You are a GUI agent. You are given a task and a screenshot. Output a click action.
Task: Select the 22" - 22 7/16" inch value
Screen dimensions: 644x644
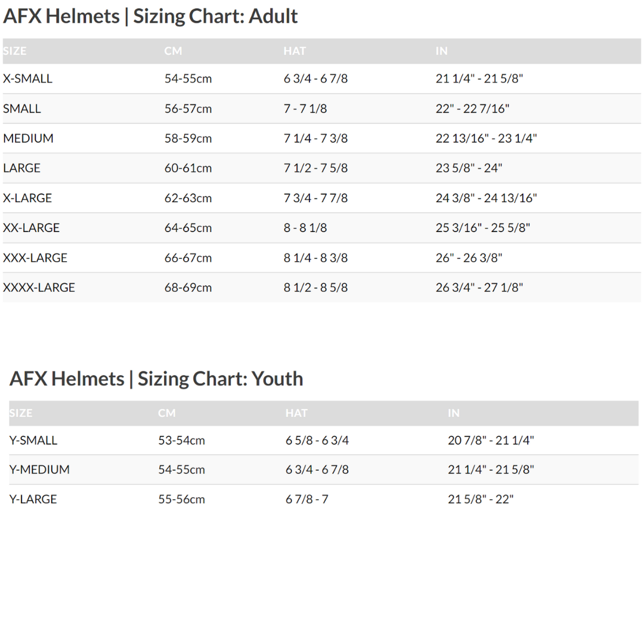coord(472,109)
